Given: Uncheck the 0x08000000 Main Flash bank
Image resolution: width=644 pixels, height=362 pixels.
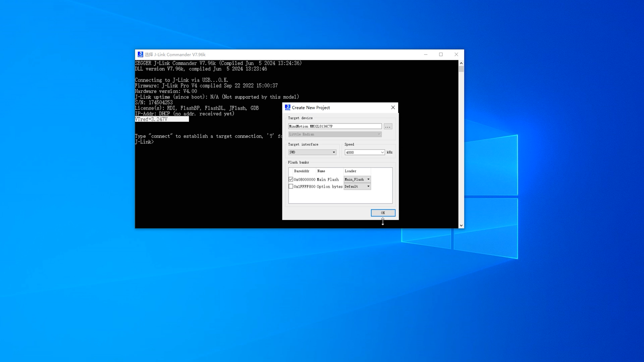Looking at the screenshot, I should 290,179.
